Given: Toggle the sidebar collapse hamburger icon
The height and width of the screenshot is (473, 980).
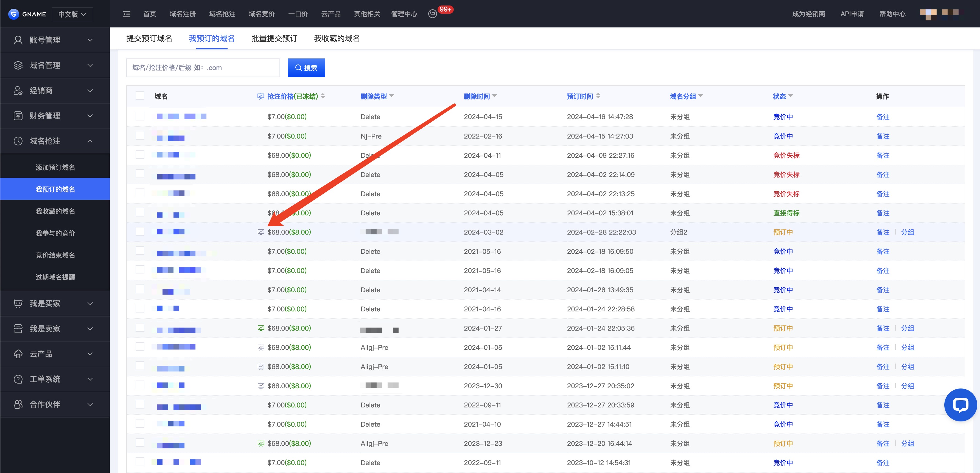Looking at the screenshot, I should [127, 14].
